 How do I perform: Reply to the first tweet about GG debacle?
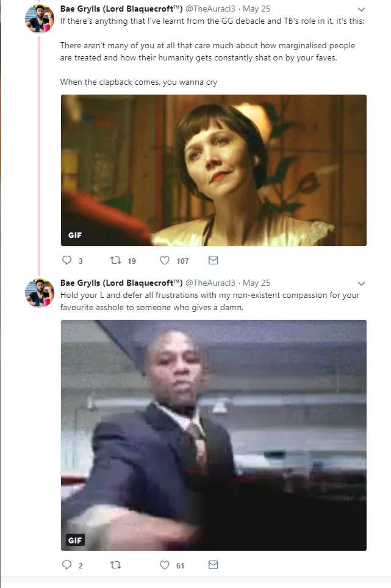pyautogui.click(x=66, y=260)
